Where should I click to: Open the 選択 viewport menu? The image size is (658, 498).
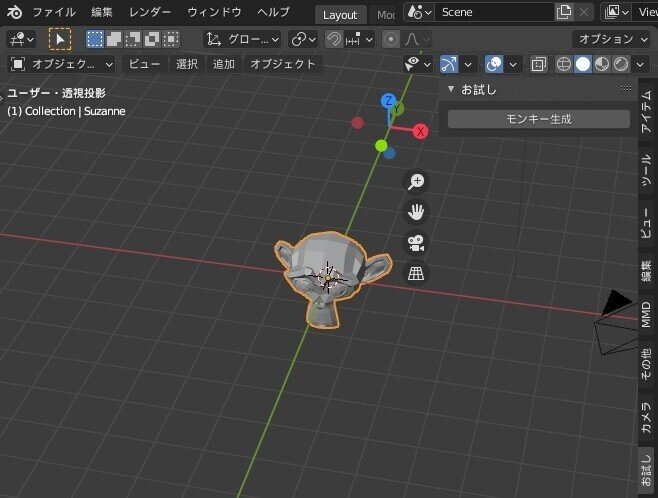187,64
